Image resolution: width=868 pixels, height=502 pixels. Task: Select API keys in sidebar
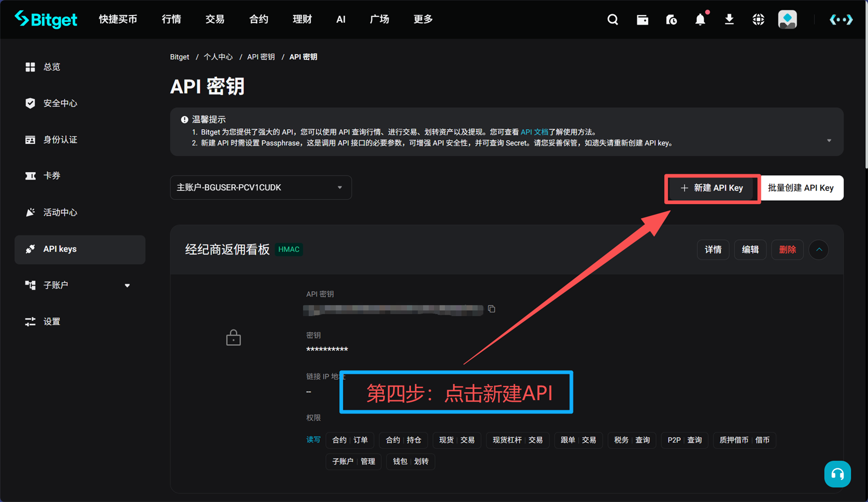click(x=80, y=249)
